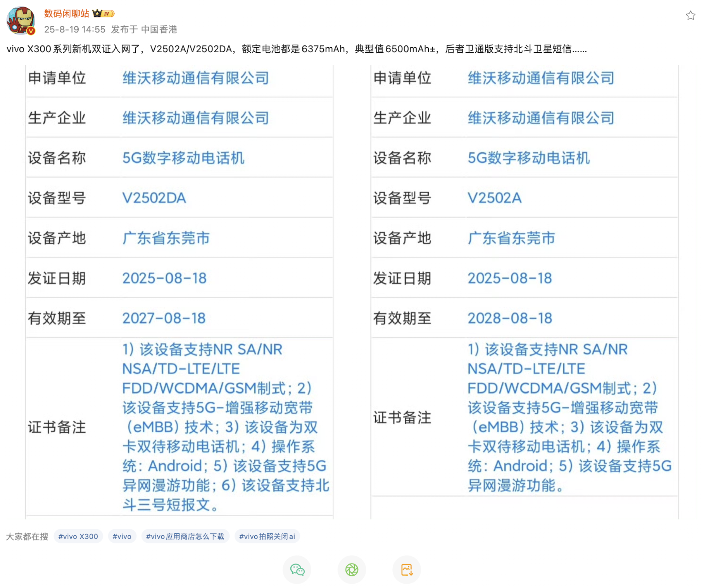Share via the green aperture moments icon
Viewport: 704px width, 588px height.
[x=352, y=569]
